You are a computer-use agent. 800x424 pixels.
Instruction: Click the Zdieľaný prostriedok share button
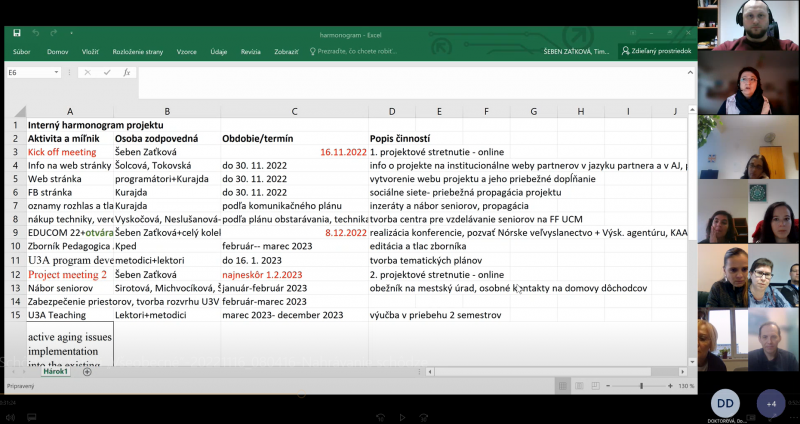[x=655, y=51]
